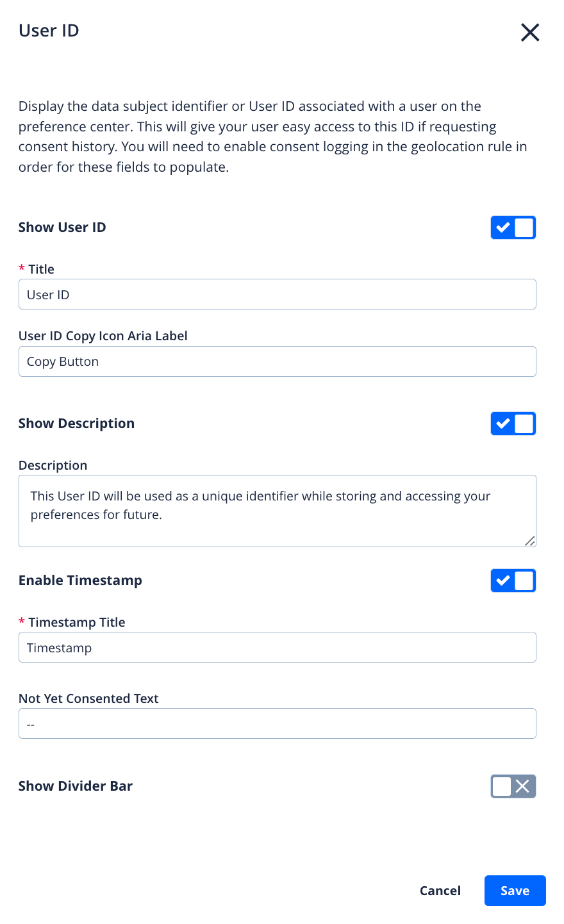This screenshot has height=924, width=564.
Task: Click the Not Yet Consented Text field
Action: pyautogui.click(x=277, y=724)
